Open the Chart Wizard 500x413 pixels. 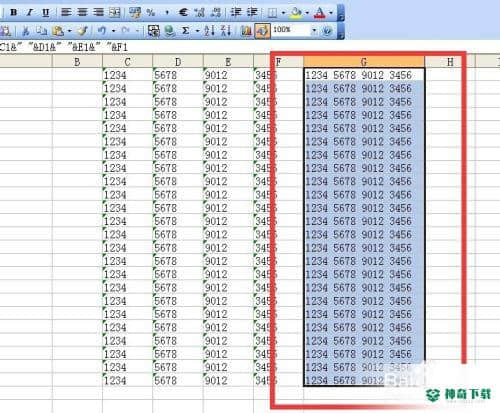pos(246,31)
